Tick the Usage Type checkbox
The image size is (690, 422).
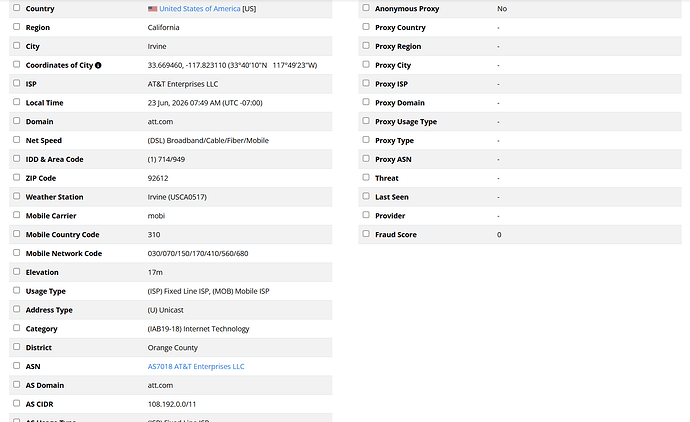point(17,290)
